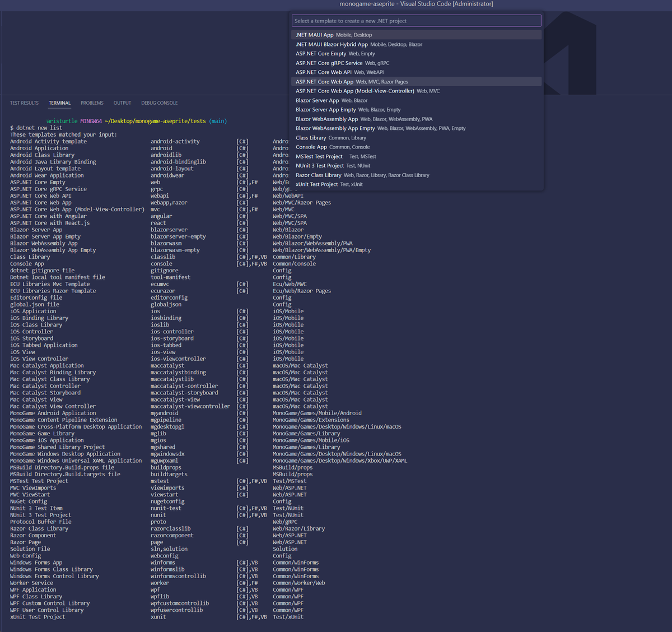Screen dimensions: 672x632
Task: Pick xUnit Test Project template
Action: pyautogui.click(x=417, y=184)
